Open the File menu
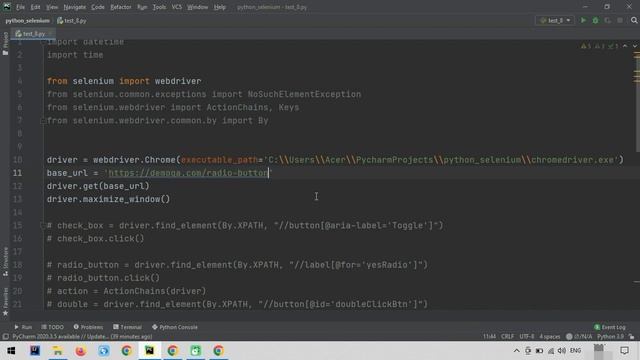This screenshot has height=360, width=640. pyautogui.click(x=20, y=7)
